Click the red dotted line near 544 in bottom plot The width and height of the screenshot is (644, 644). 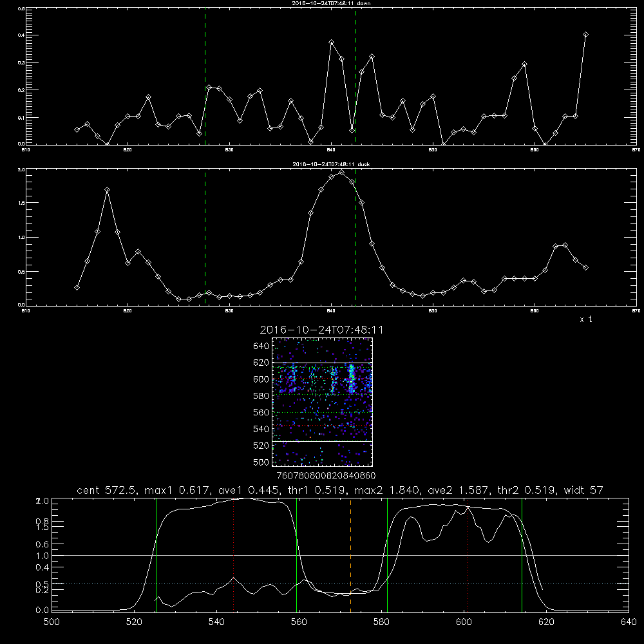click(233, 554)
